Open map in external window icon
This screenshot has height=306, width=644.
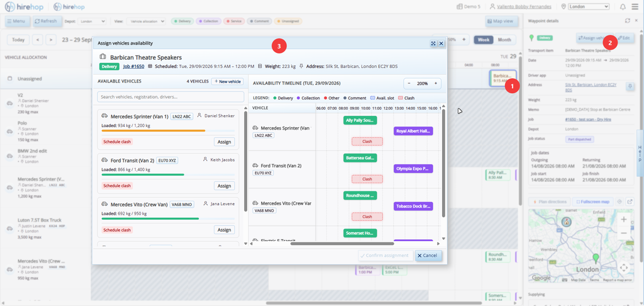coord(630,202)
